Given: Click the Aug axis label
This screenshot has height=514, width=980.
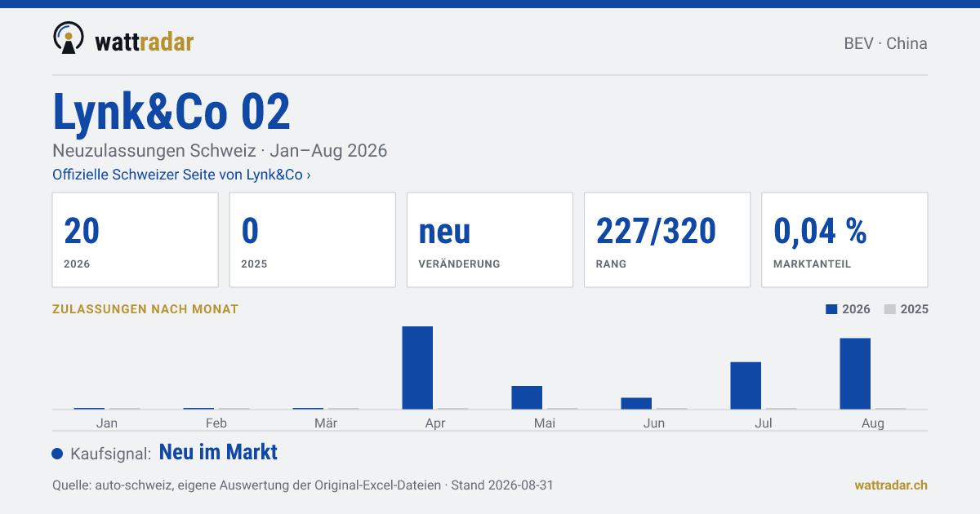Looking at the screenshot, I should click(873, 423).
